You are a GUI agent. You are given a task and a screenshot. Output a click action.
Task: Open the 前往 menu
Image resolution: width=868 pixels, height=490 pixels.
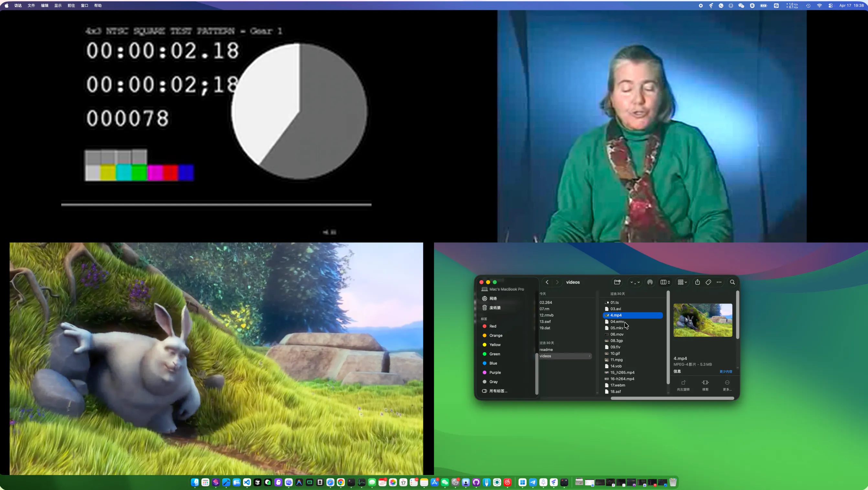tap(71, 5)
